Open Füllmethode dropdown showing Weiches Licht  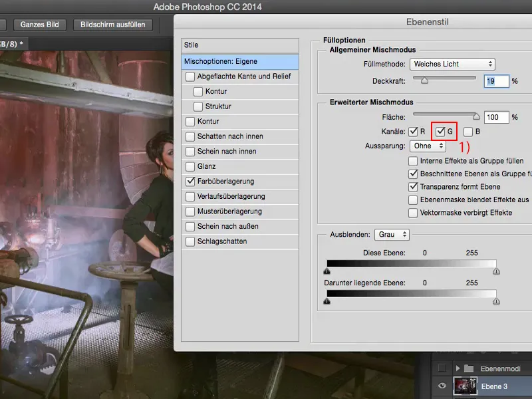coord(452,64)
